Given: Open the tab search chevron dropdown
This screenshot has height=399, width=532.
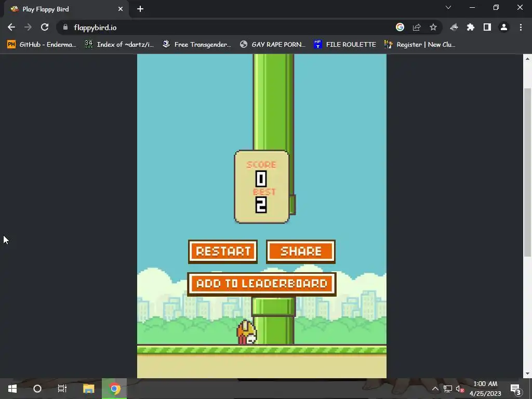Looking at the screenshot, I should [448, 7].
